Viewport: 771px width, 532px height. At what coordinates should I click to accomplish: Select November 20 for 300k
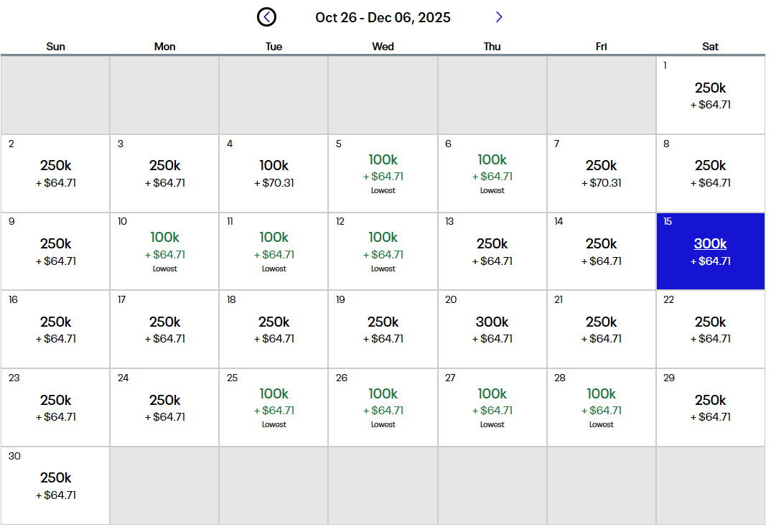pyautogui.click(x=492, y=329)
